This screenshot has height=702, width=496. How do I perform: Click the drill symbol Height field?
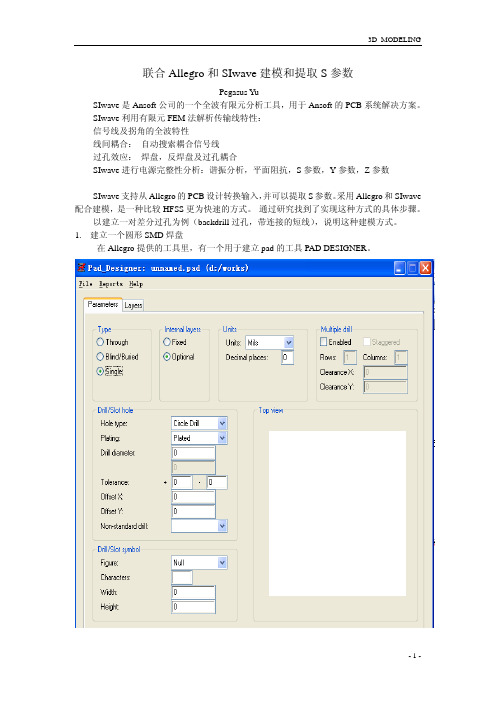[193, 607]
